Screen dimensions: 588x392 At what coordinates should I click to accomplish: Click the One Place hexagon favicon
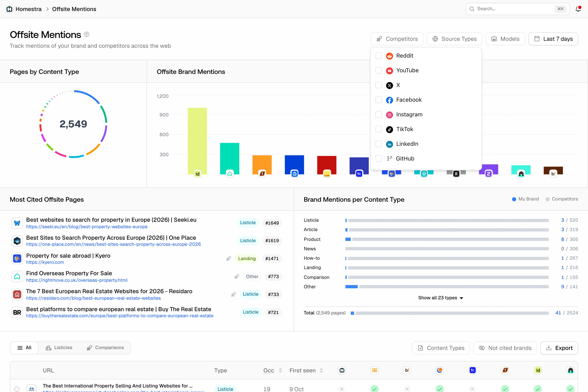(x=17, y=241)
